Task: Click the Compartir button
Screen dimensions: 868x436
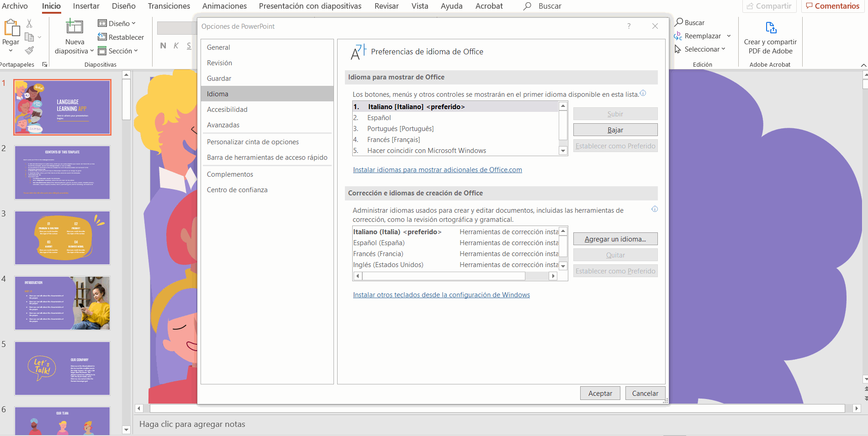Action: click(769, 6)
